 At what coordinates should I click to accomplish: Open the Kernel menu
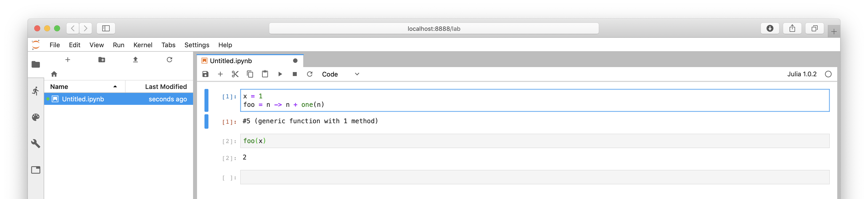click(x=143, y=45)
